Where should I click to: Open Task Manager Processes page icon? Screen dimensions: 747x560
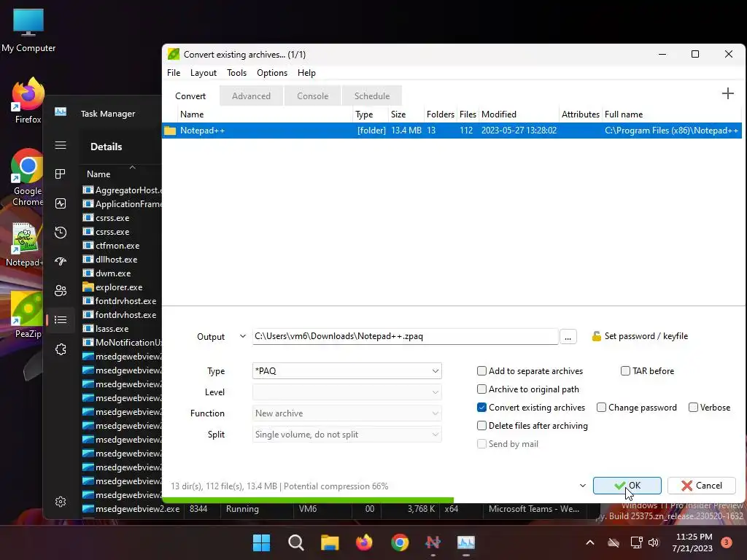click(61, 174)
